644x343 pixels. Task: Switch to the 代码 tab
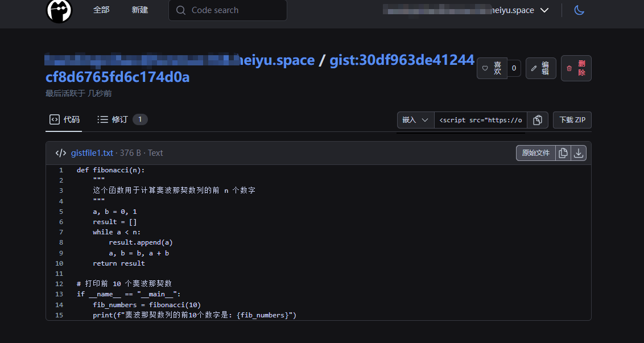tap(64, 119)
